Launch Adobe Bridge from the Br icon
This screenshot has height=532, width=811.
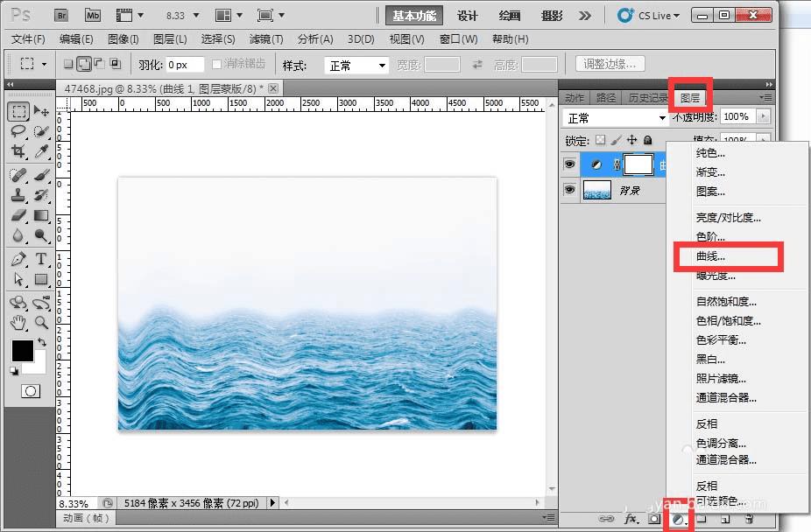point(61,15)
